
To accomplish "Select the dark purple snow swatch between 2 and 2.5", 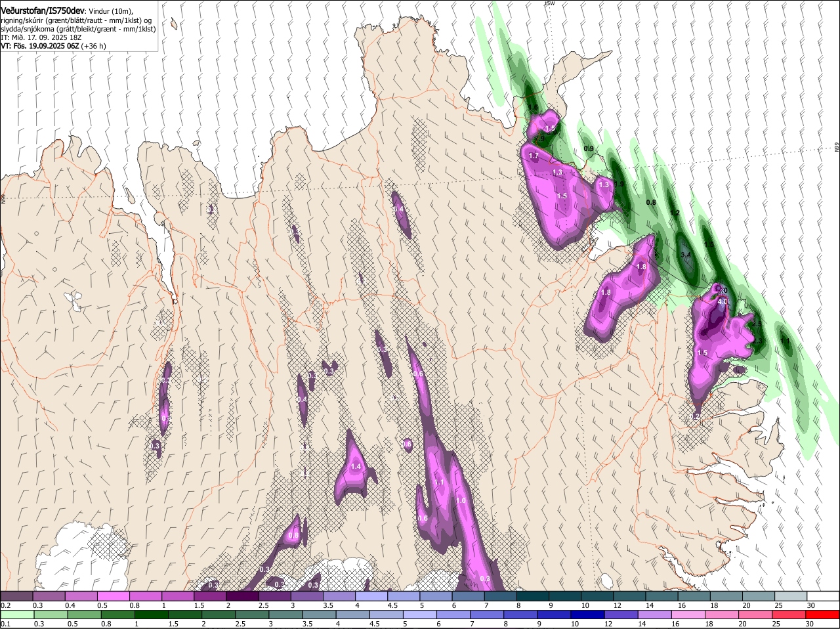I will (242, 596).
